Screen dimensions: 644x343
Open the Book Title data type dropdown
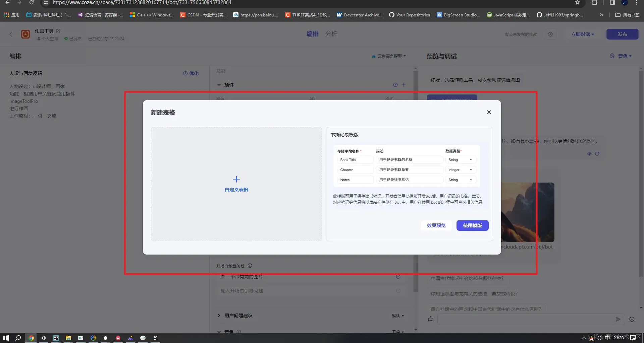[461, 160]
